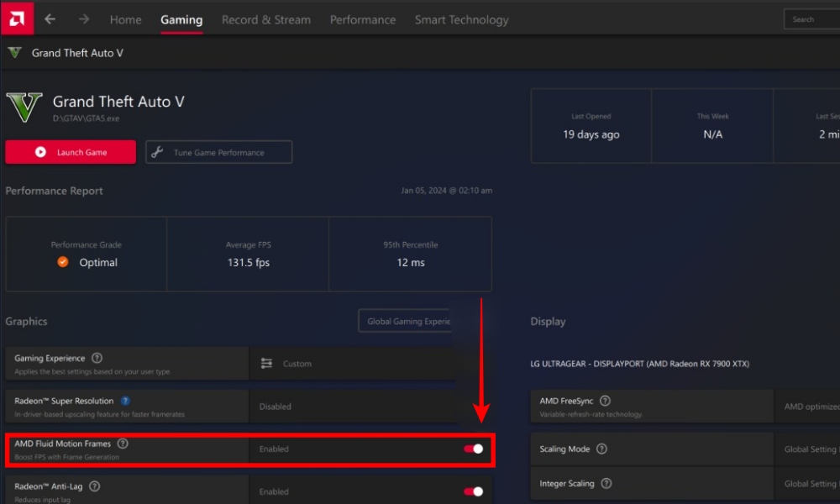The height and width of the screenshot is (504, 840).
Task: Open the Record & Stream section
Action: 266,19
